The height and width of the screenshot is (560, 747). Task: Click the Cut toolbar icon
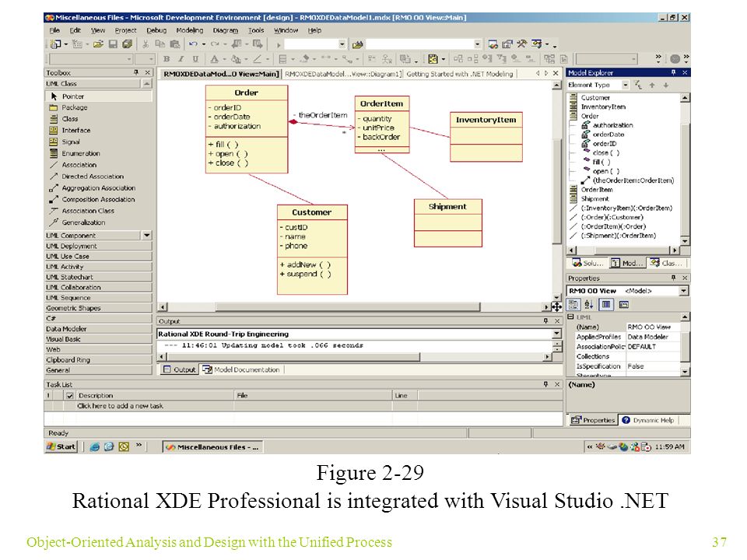[146, 44]
